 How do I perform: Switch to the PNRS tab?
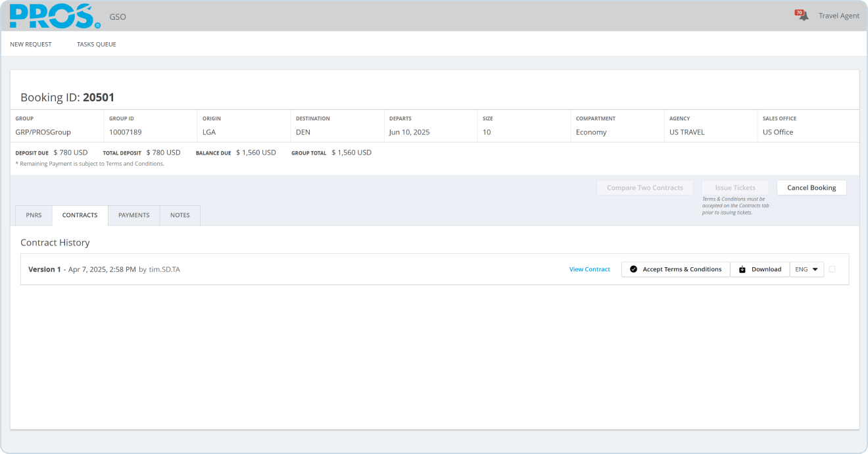tap(34, 215)
